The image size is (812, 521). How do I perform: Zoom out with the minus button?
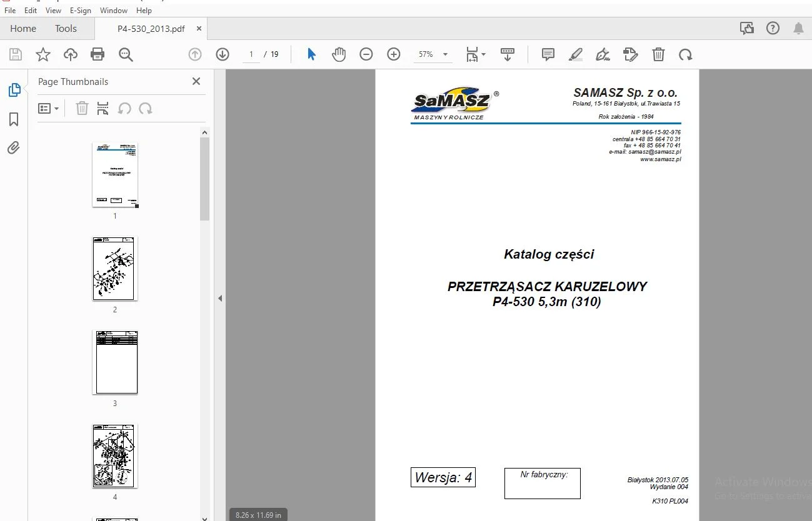tap(366, 54)
